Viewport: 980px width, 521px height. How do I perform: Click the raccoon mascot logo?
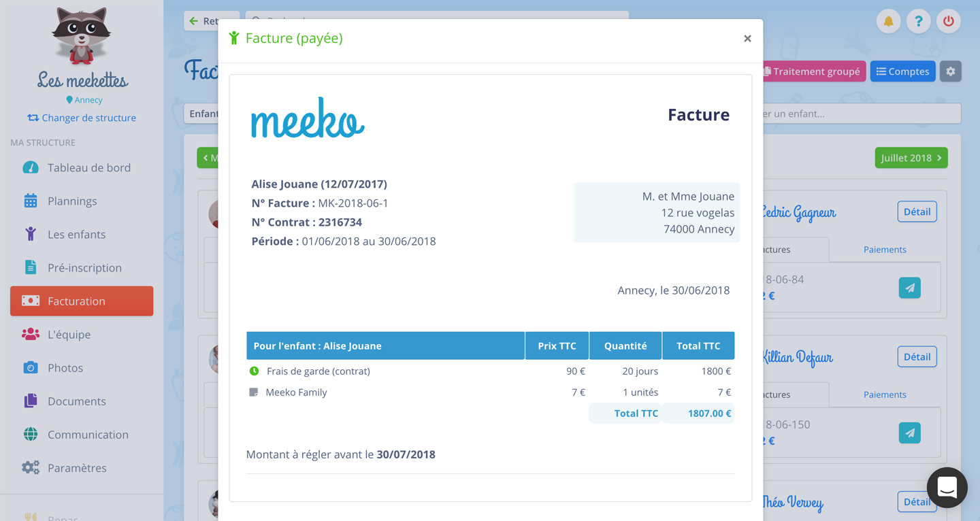82,35
